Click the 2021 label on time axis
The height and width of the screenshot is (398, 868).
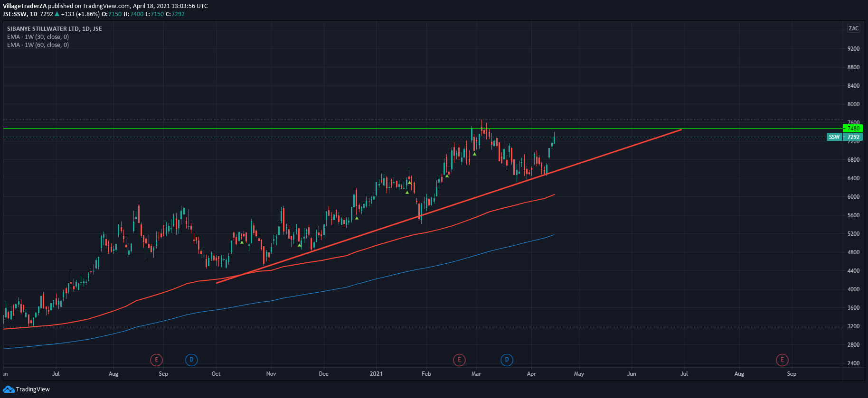click(376, 374)
